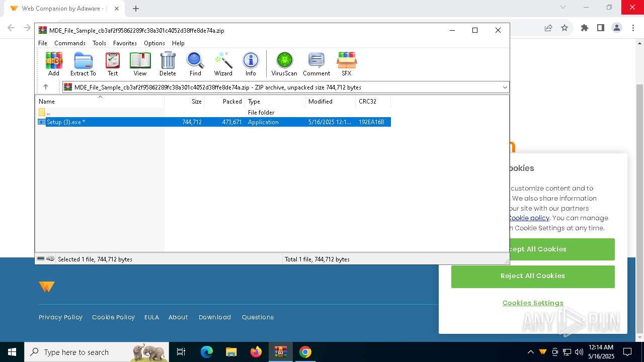The height and width of the screenshot is (362, 644).
Task: Click the Windows Start button
Action: tap(12, 352)
